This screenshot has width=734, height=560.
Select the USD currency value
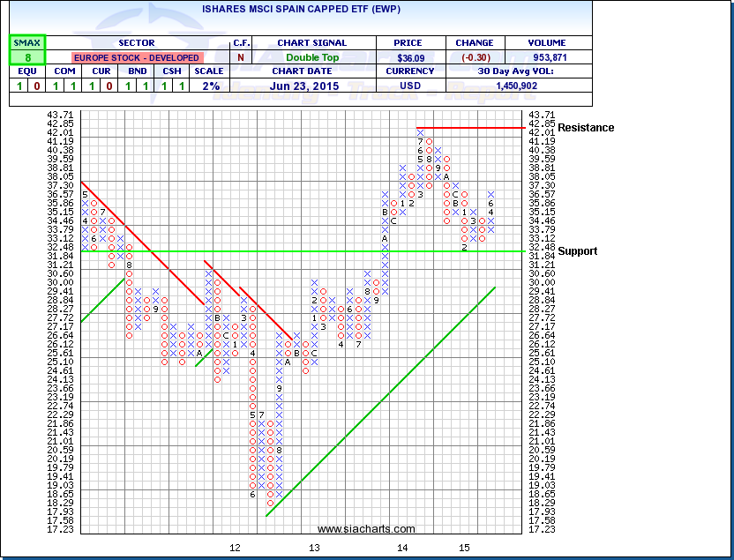click(x=411, y=86)
